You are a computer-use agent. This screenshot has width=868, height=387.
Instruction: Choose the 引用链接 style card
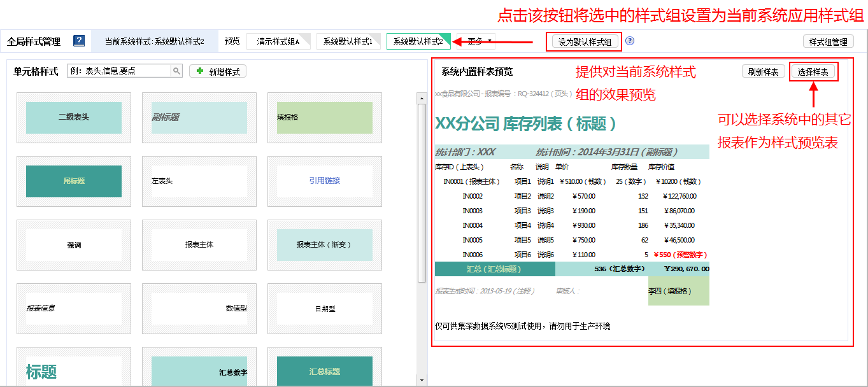point(324,181)
